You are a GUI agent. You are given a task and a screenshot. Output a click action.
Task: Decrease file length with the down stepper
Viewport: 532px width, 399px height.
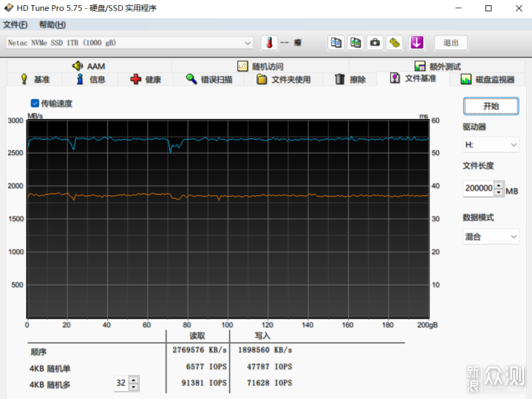point(499,192)
